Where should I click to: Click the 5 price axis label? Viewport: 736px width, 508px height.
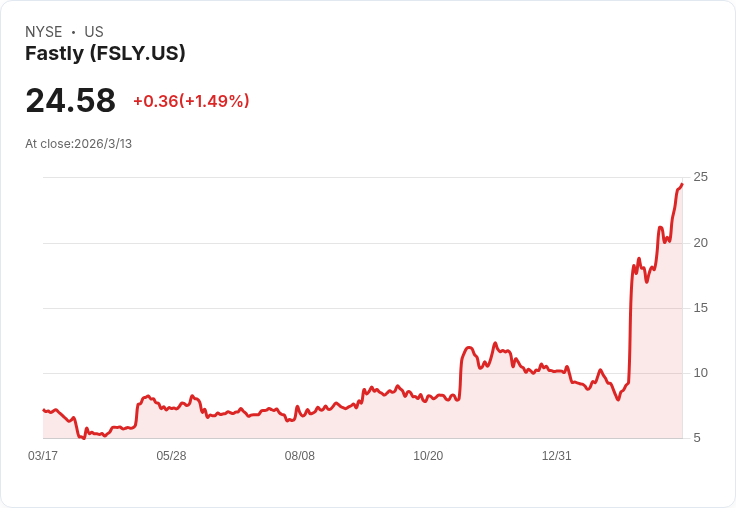click(697, 438)
